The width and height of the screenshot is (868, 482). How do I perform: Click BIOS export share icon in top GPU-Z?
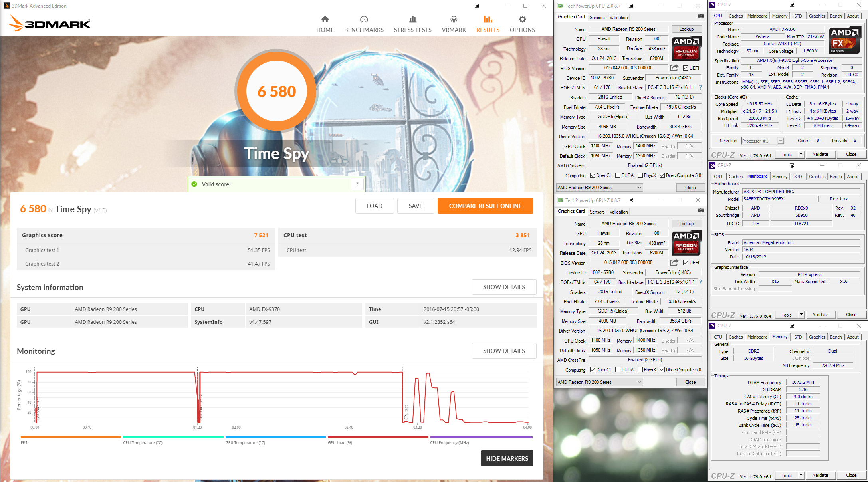(x=674, y=68)
